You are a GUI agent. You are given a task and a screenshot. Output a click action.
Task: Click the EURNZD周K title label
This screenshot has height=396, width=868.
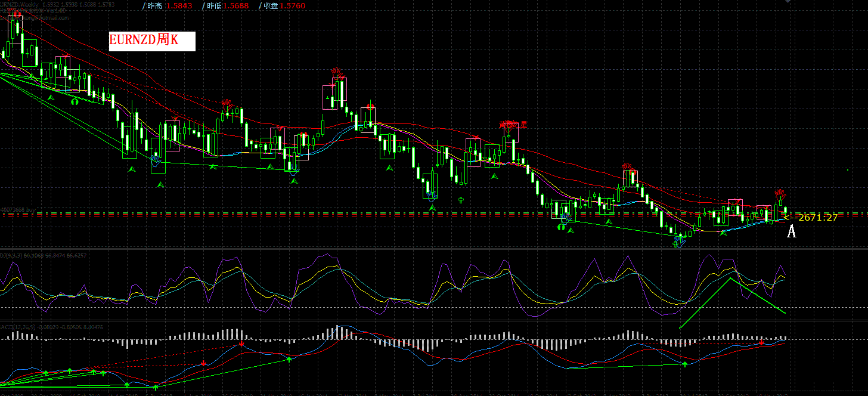[x=152, y=41]
